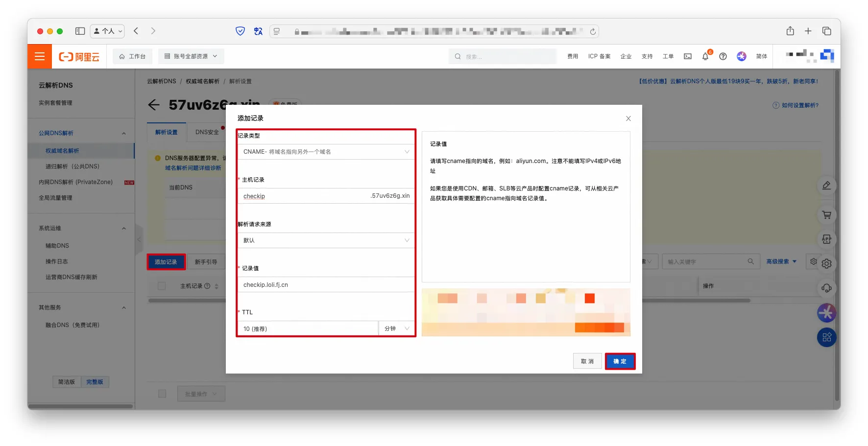Click the shopping cart icon on right sidebar
This screenshot has width=868, height=446.
[826, 215]
